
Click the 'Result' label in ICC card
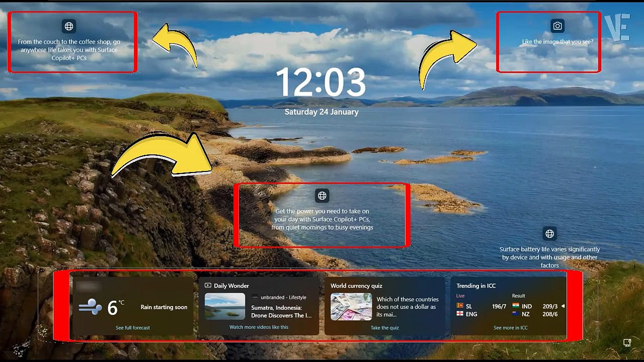(518, 296)
